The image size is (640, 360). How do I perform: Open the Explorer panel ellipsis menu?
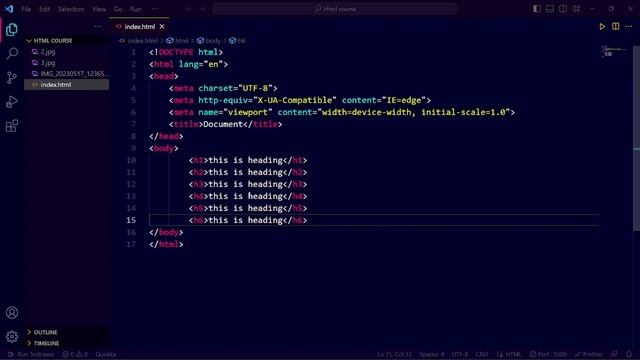pyautogui.click(x=98, y=27)
